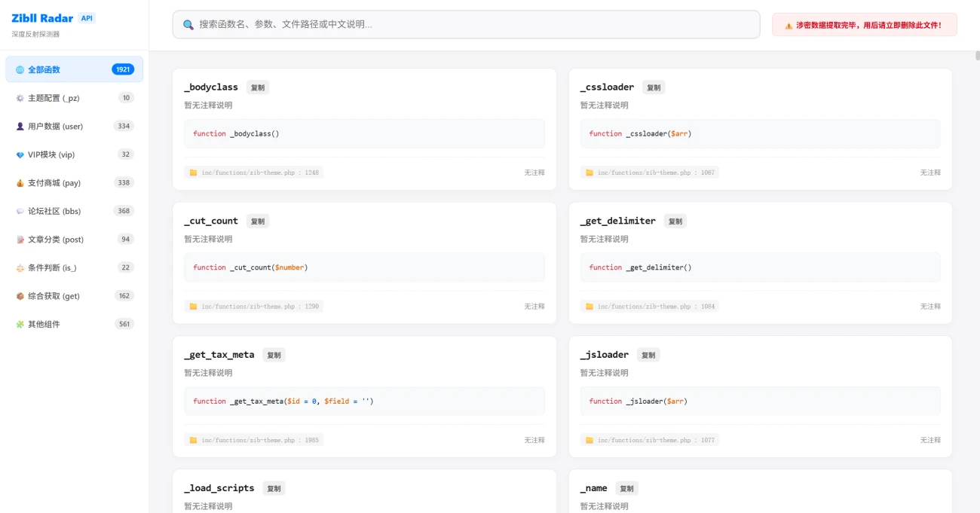
Task: Click the gem icon for VIP模块
Action: click(20, 154)
